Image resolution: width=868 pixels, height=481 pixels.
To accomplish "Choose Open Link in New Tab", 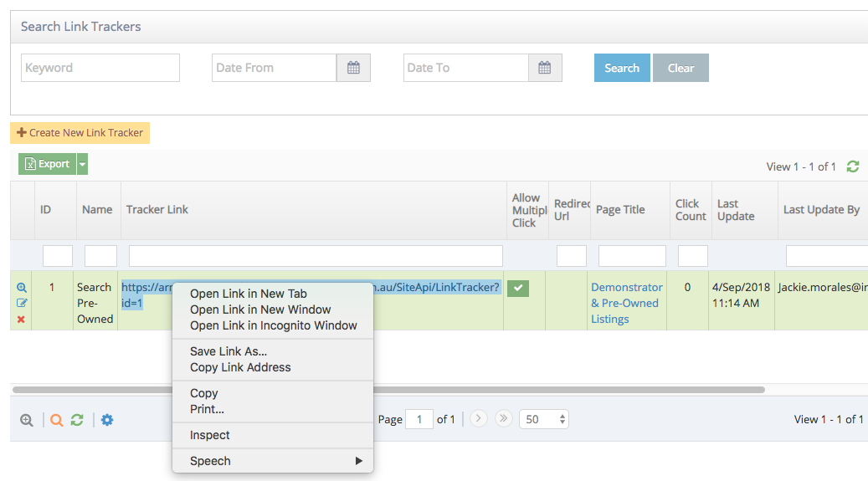I will point(273,294).
